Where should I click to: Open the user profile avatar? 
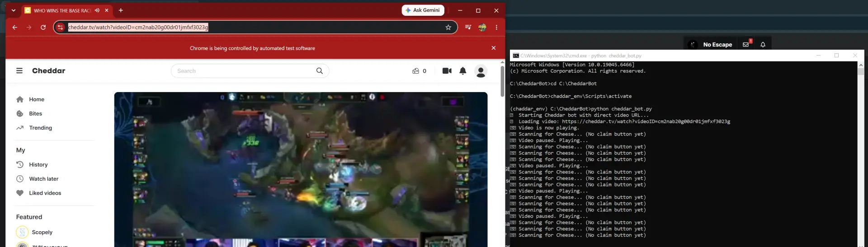click(x=481, y=71)
